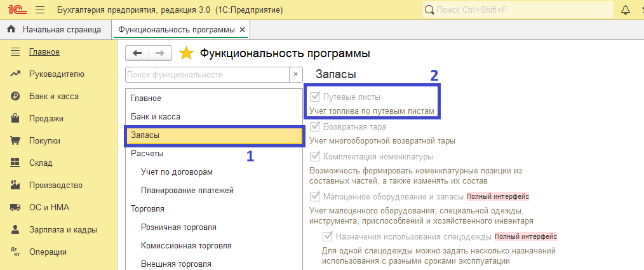Click the 1C logo icon
This screenshot has height=270, width=644.
click(x=17, y=9)
